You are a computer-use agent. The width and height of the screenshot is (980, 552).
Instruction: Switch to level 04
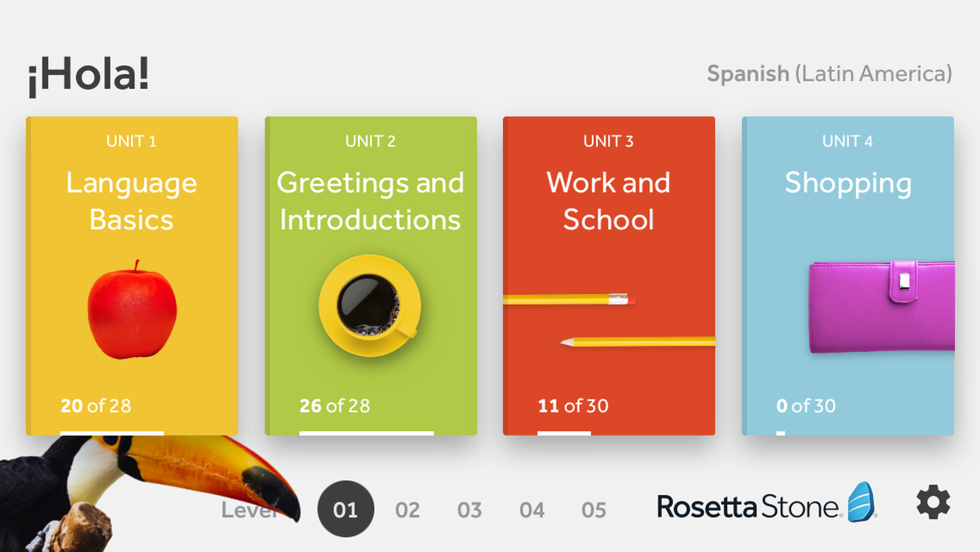[532, 510]
